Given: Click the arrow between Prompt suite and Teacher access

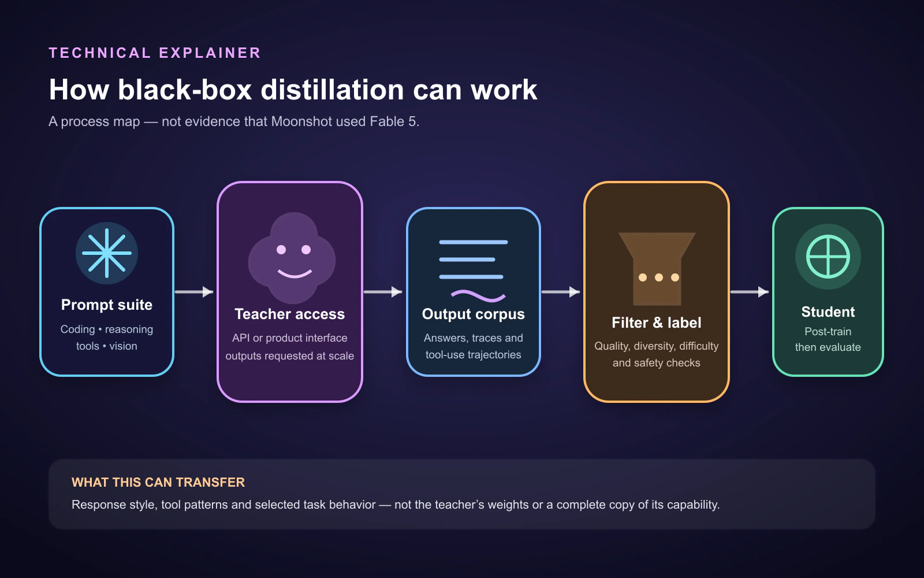Looking at the screenshot, I should [x=194, y=292].
